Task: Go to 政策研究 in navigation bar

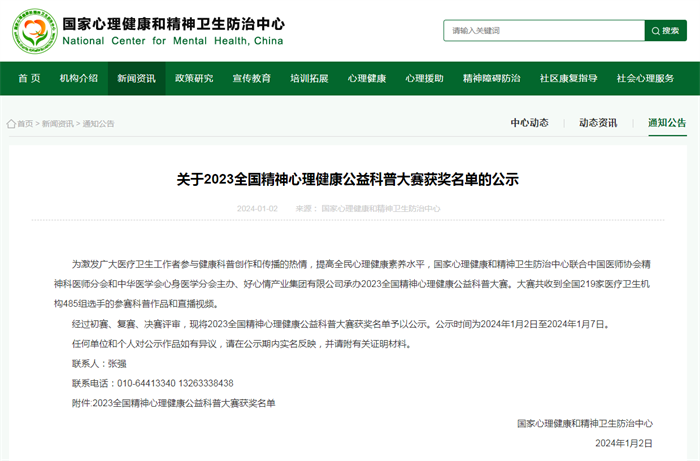Action: [194, 78]
